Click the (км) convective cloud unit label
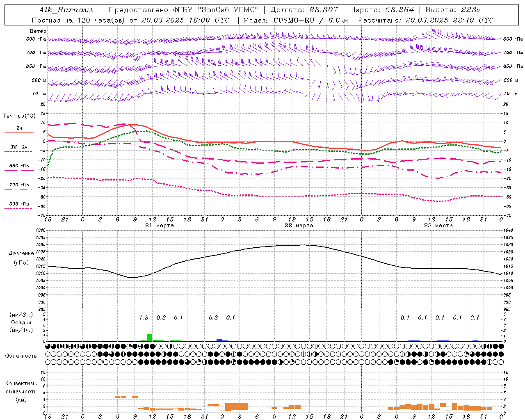 pyautogui.click(x=21, y=399)
